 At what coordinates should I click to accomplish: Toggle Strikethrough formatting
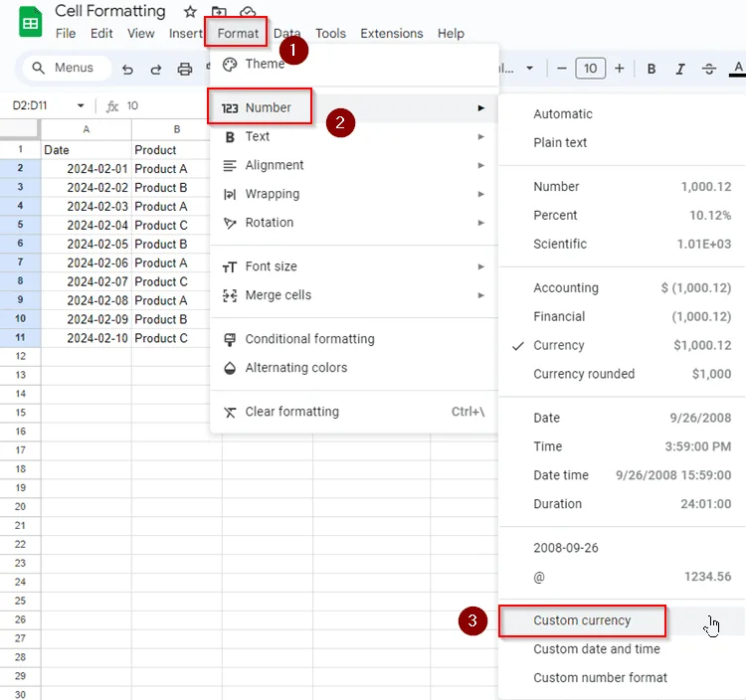coord(709,69)
